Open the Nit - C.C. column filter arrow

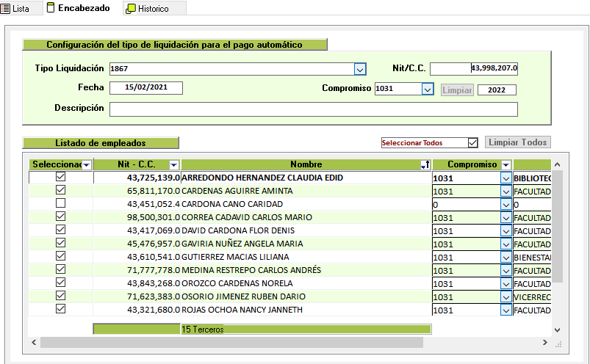click(x=173, y=165)
